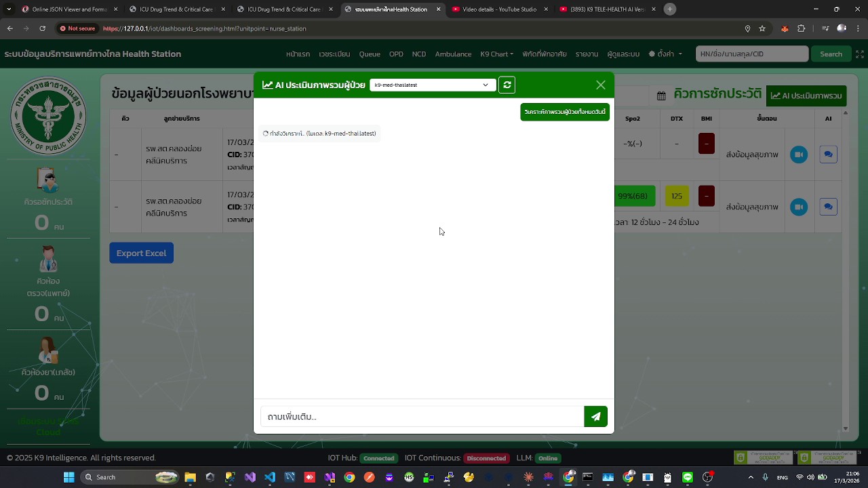Click the Not secure site info chip

[x=77, y=28]
